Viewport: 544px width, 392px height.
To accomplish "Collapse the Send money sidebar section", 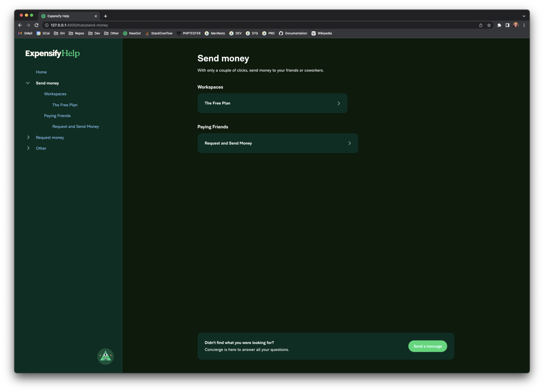I will click(28, 83).
